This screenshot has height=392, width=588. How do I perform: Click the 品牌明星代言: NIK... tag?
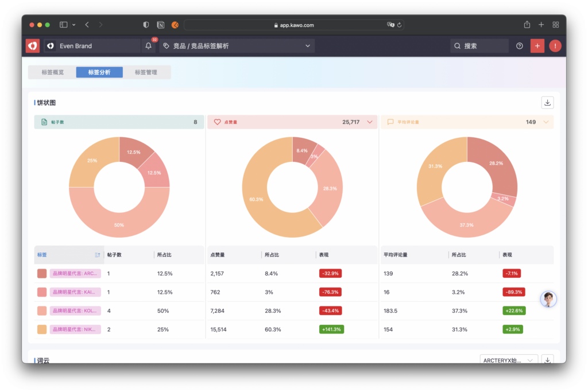[x=75, y=329]
